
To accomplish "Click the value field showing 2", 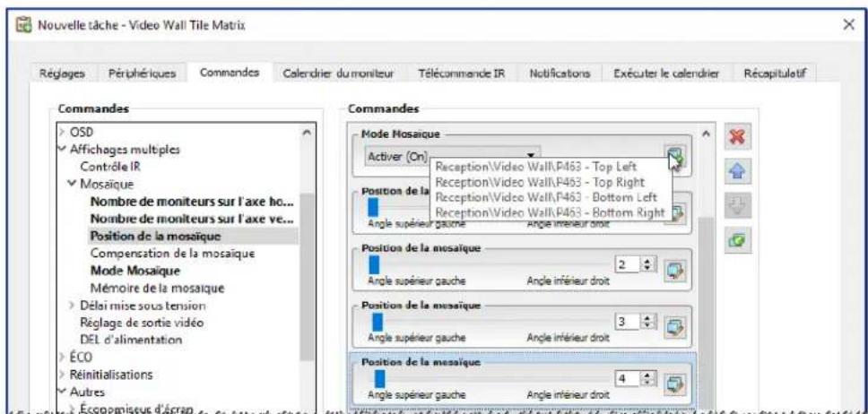I will pyautogui.click(x=628, y=265).
